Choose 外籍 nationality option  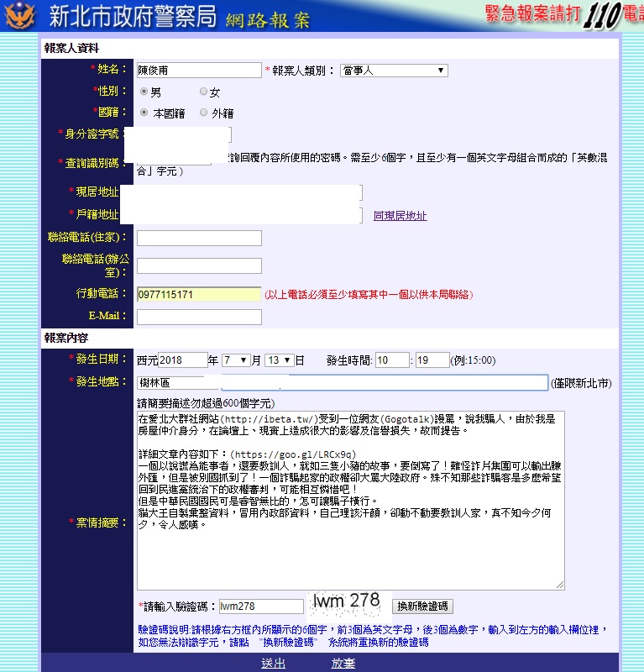click(203, 113)
